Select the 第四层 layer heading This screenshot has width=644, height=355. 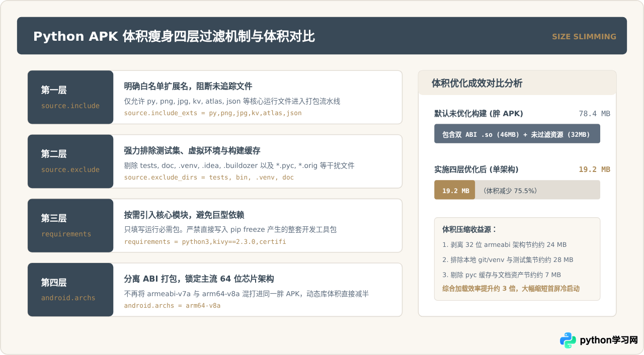pos(54,282)
